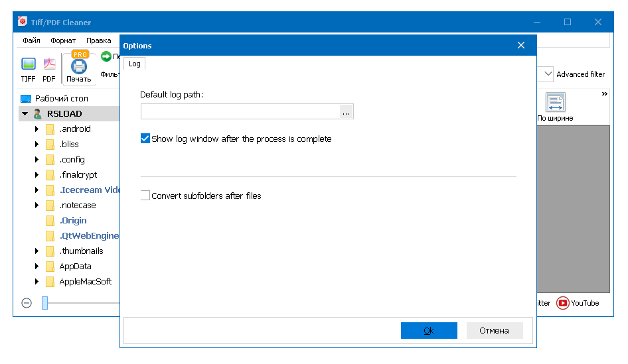Click the zoom slider handle
Viewport: 628px width, 364px height.
tap(44, 303)
